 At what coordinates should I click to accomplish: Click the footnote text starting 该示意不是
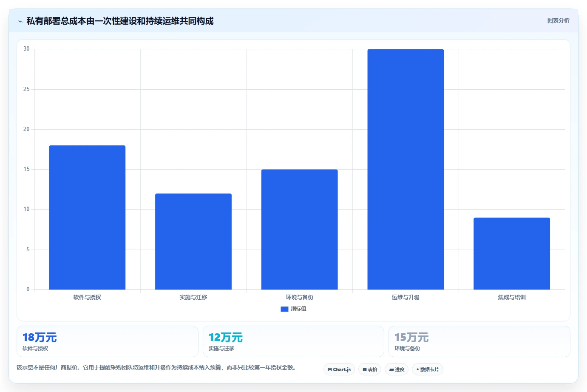pos(156,367)
